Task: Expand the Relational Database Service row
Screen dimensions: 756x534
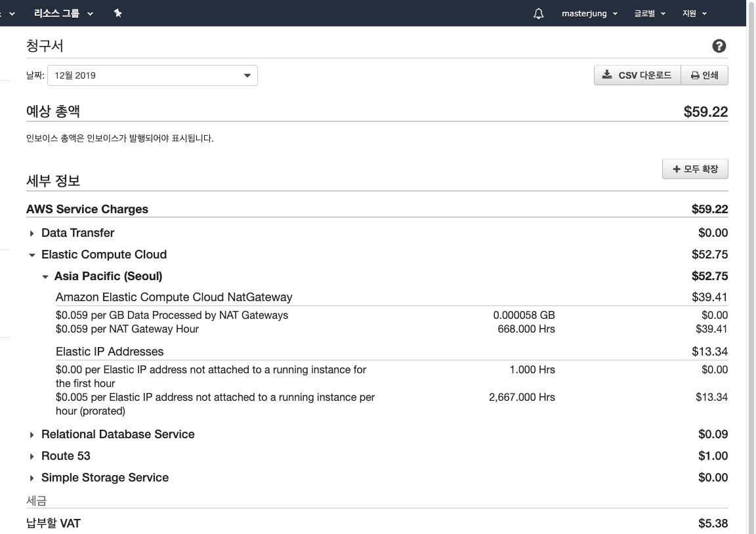Action: [x=31, y=435]
